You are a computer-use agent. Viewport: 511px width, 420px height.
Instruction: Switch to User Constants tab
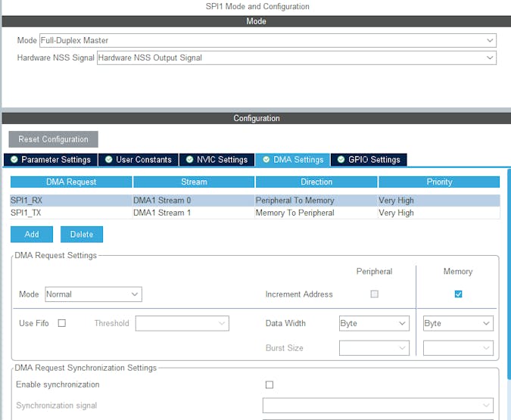(x=139, y=160)
